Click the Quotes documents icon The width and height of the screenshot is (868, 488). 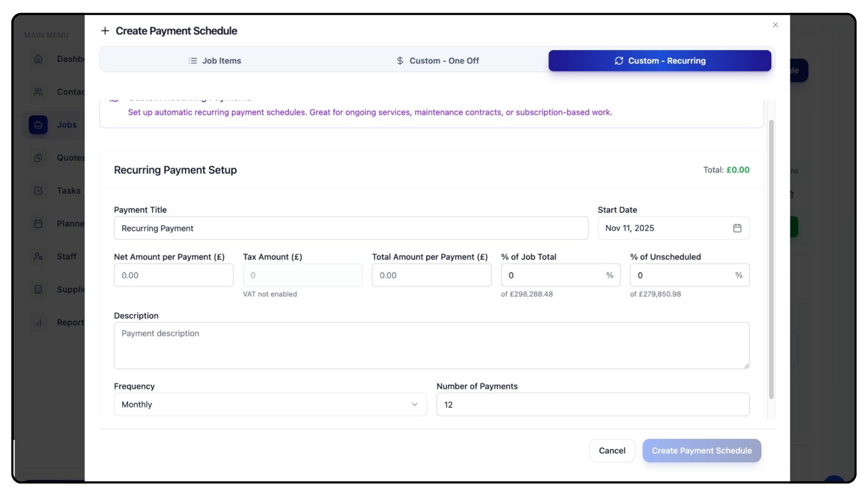click(38, 158)
